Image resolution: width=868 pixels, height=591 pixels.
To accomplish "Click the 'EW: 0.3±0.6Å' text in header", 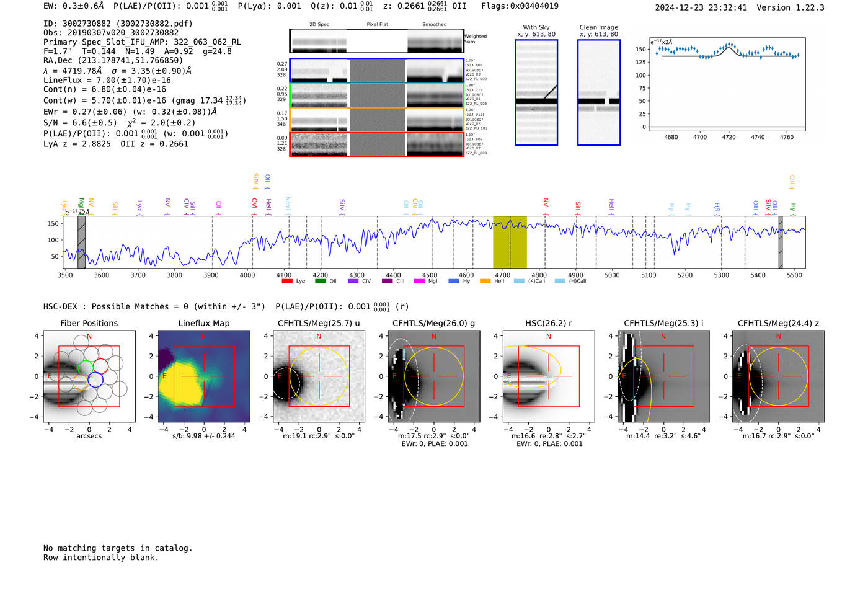I will (x=73, y=6).
